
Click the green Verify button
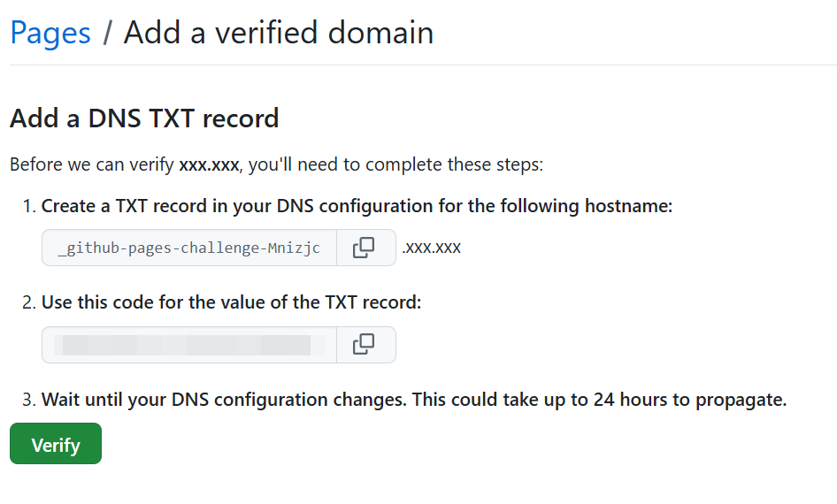click(56, 444)
